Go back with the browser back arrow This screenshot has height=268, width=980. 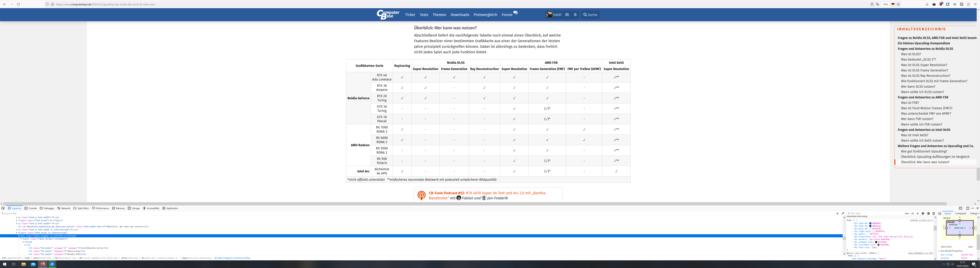pos(5,4)
